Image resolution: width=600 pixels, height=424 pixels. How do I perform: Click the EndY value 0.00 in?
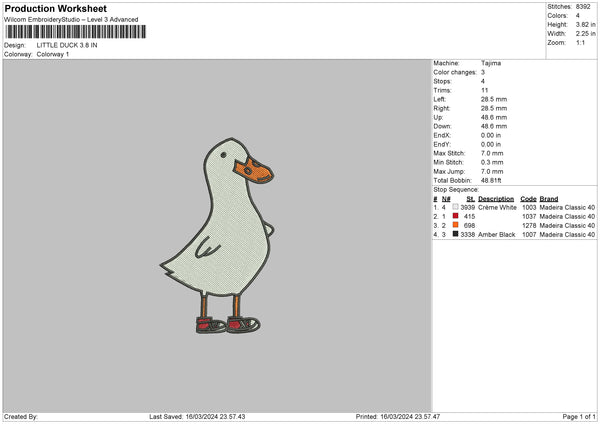click(491, 145)
